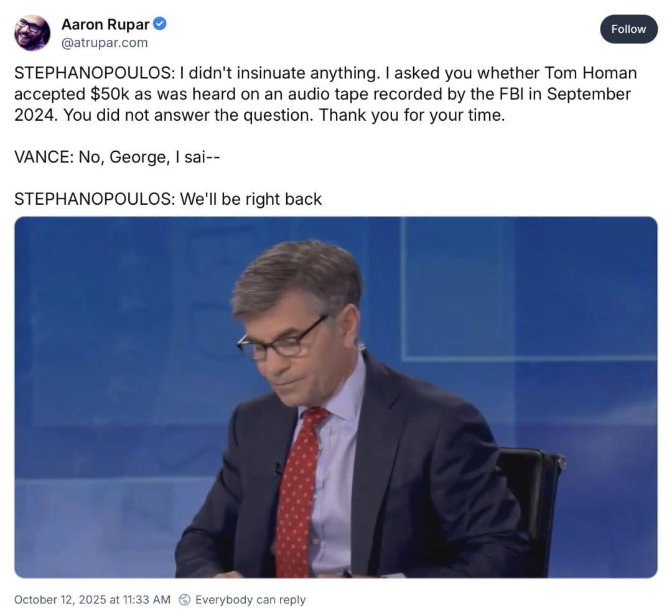
Task: Click the "Everybody can reply" label
Action: pos(250,599)
